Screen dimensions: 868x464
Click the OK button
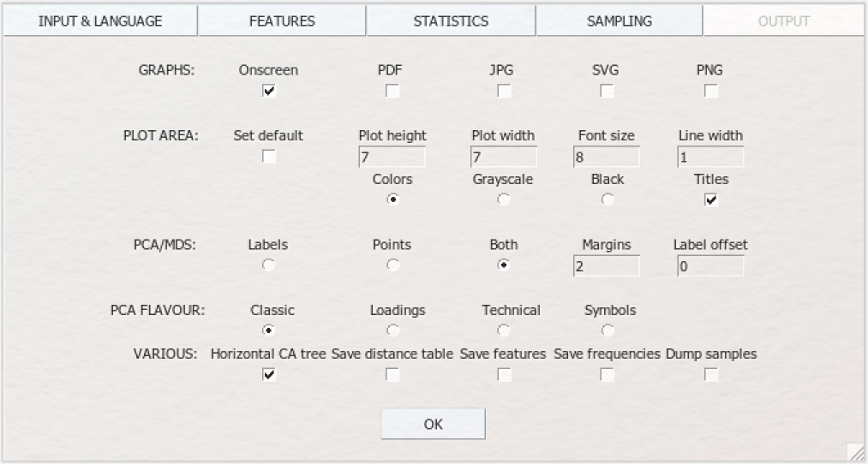(433, 424)
